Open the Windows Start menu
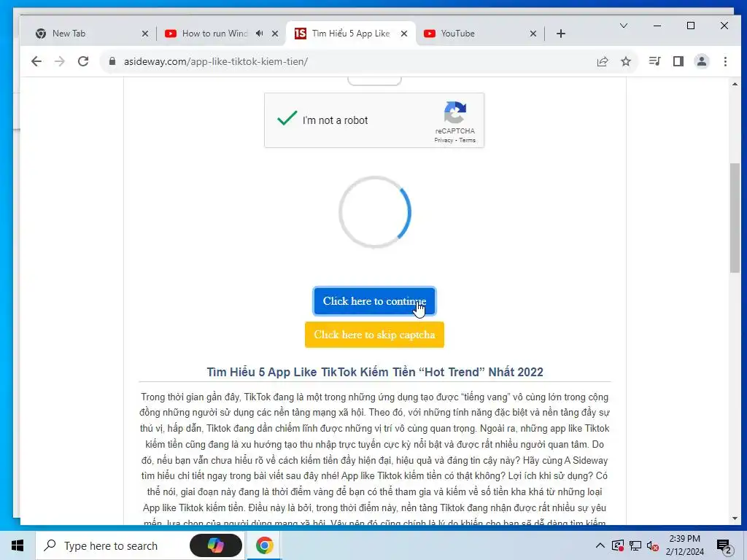The height and width of the screenshot is (560, 747). 18,545
